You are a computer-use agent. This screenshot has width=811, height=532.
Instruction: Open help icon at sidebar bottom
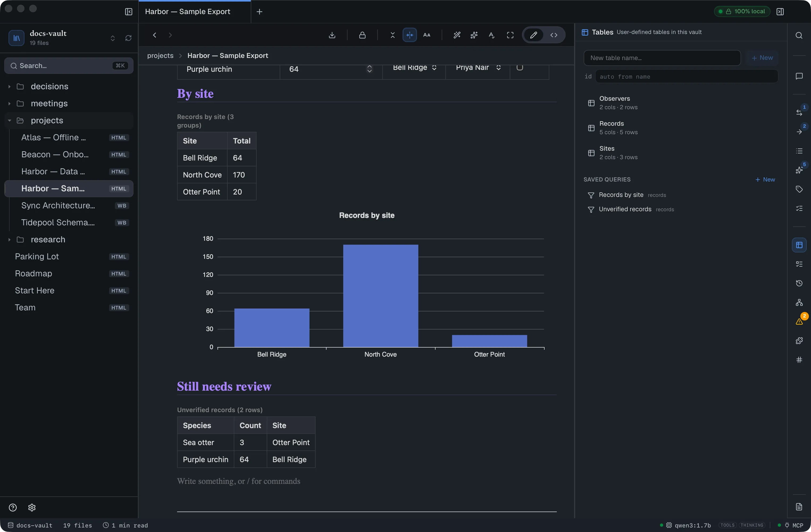click(x=12, y=507)
